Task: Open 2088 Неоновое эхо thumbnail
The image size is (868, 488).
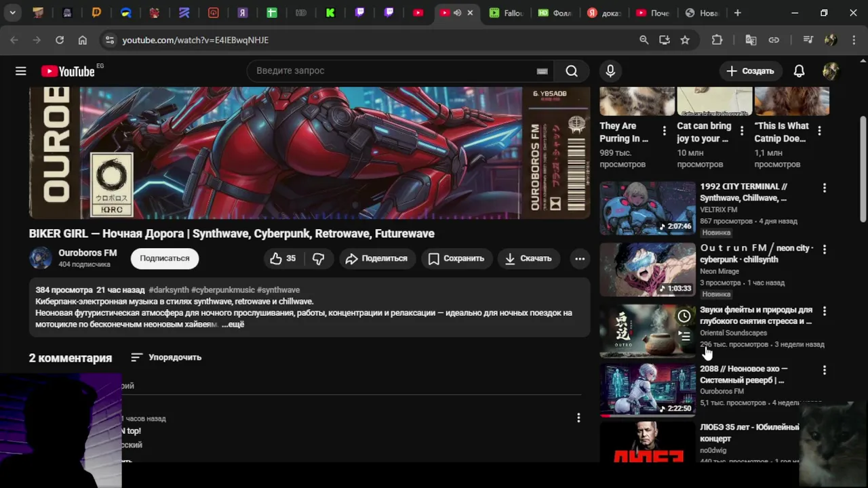Action: coord(648,390)
